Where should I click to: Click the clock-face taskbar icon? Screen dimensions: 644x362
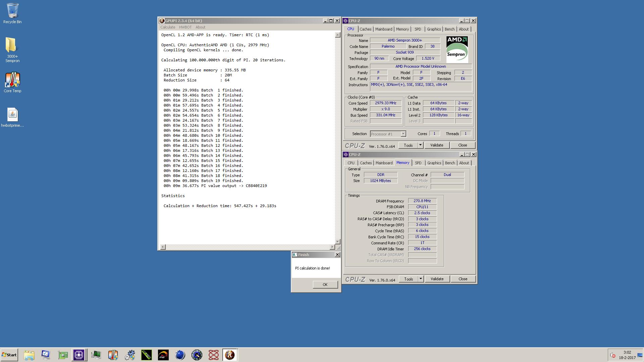197,355
